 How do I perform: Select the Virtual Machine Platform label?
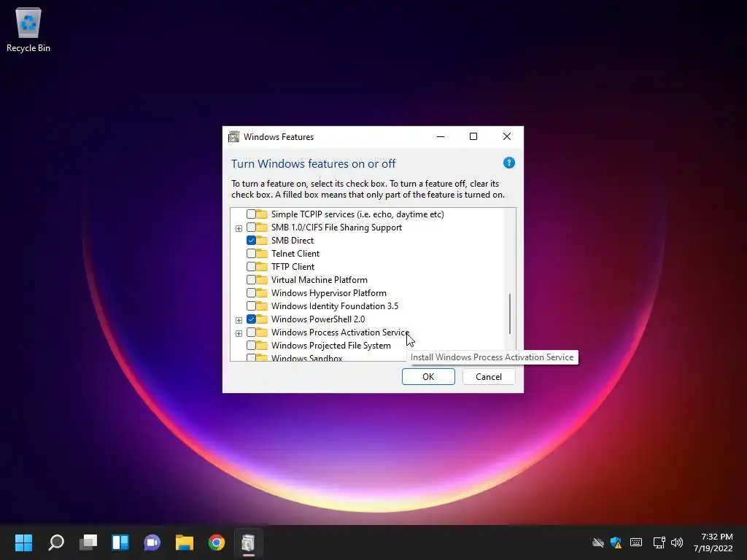320,279
